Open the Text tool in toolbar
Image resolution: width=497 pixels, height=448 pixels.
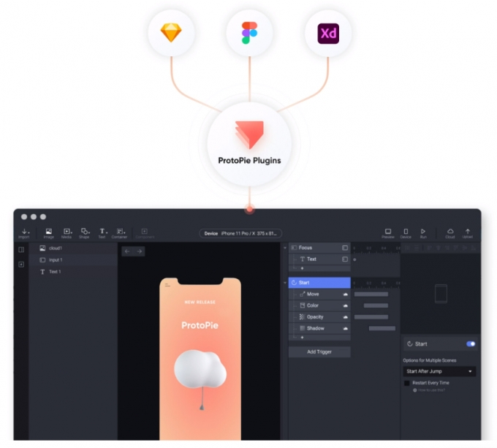[x=102, y=233]
